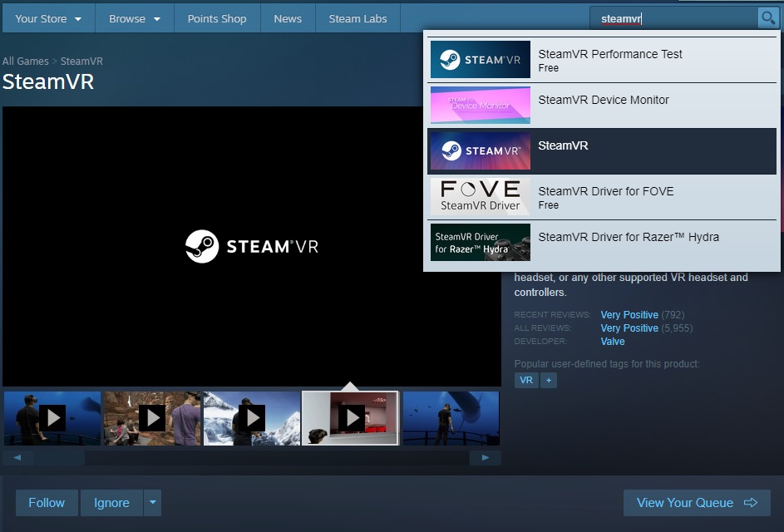Play the canyon video with purple-shirt man
This screenshot has height=532, width=784.
coord(152,418)
